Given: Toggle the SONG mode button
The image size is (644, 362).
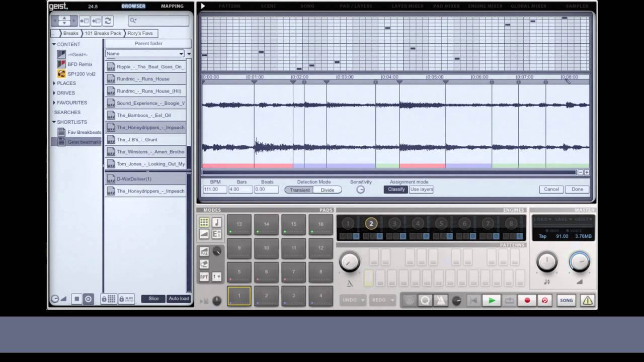Looking at the screenshot, I should click(x=567, y=300).
